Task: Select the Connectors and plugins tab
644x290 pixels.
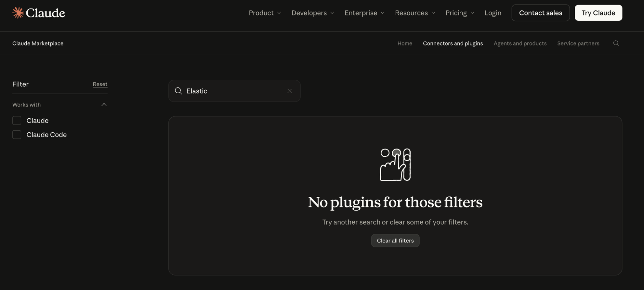Action: click(453, 43)
